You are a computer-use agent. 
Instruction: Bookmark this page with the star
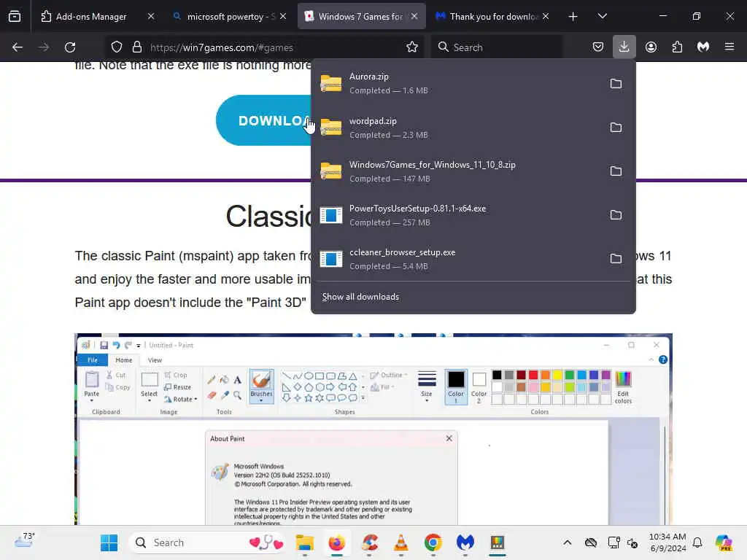[x=412, y=47]
